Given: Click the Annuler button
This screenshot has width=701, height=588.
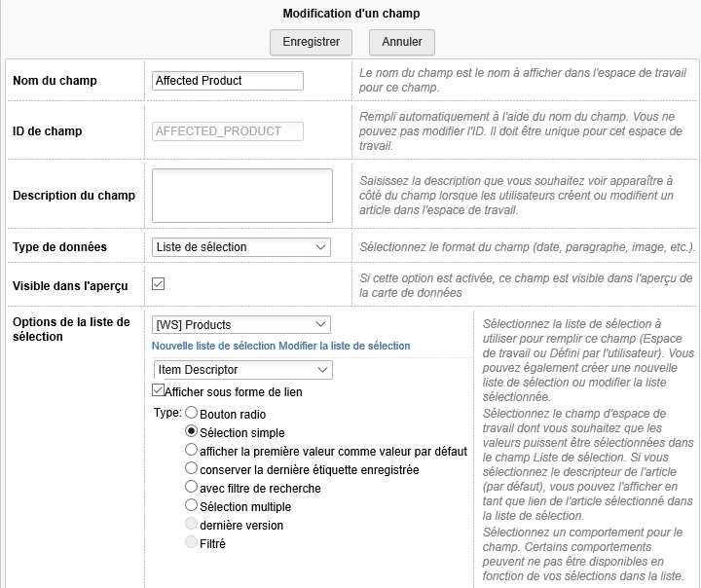Looking at the screenshot, I should (x=401, y=42).
